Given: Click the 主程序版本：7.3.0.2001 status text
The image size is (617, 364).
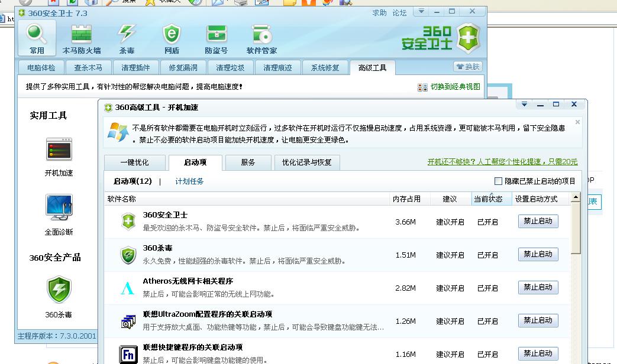Looking at the screenshot, I should point(57,336).
